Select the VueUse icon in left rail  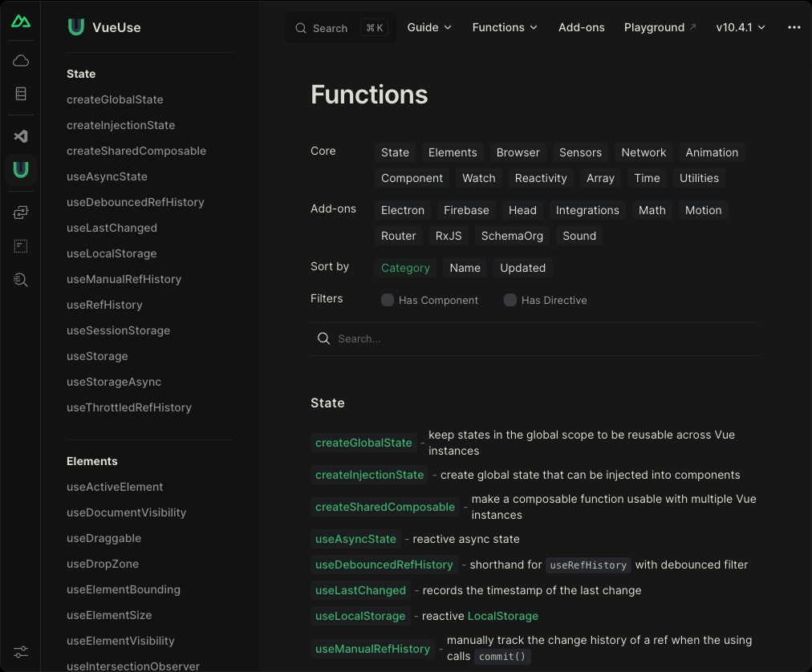(21, 169)
